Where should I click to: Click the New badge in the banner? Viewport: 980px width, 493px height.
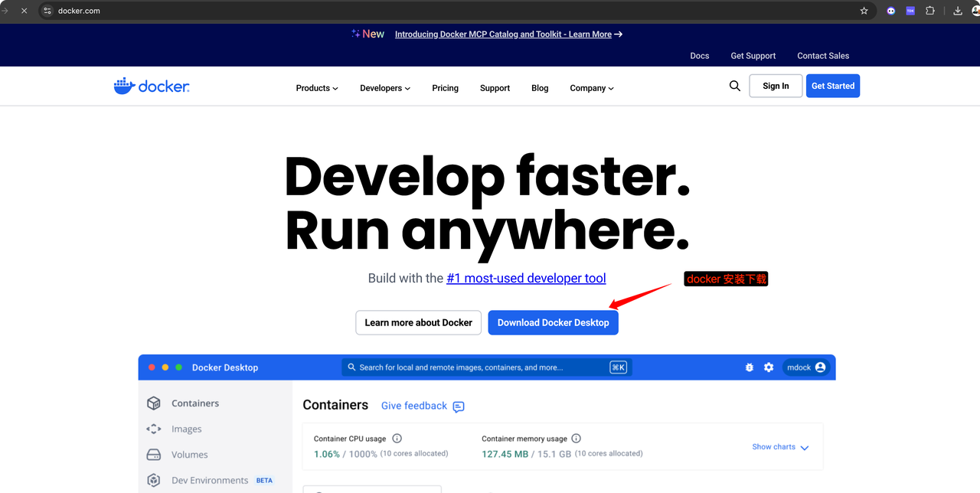368,34
